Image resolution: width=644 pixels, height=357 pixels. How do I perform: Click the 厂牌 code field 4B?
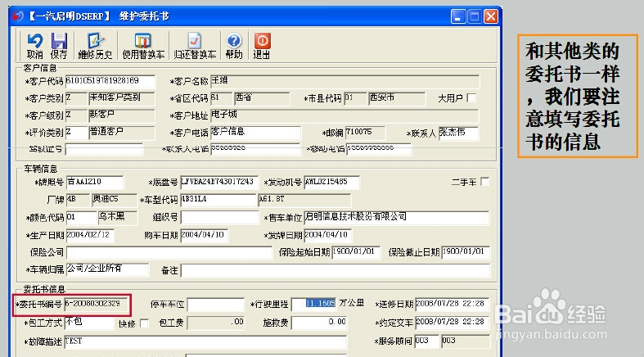click(78, 200)
